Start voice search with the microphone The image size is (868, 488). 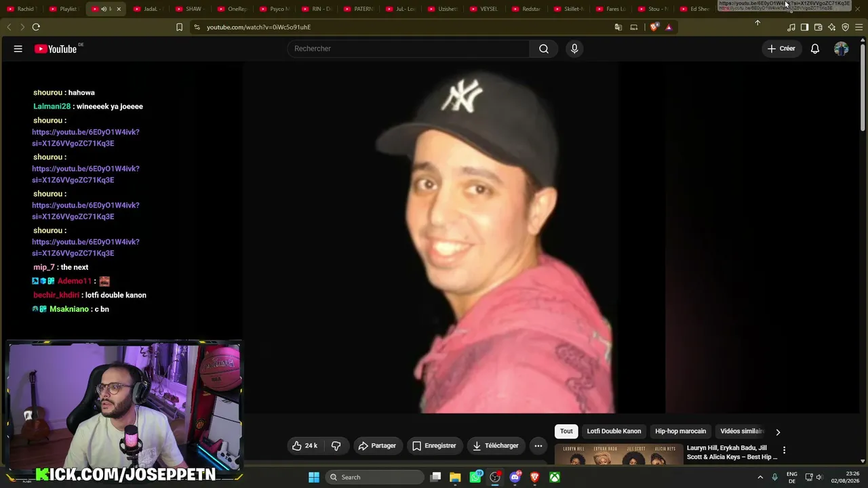574,49
